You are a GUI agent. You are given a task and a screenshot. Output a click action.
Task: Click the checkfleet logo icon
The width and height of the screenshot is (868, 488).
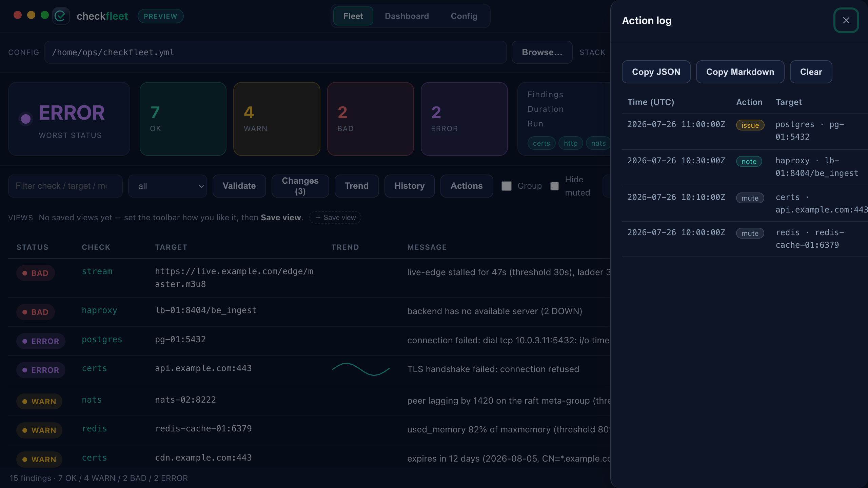point(61,16)
